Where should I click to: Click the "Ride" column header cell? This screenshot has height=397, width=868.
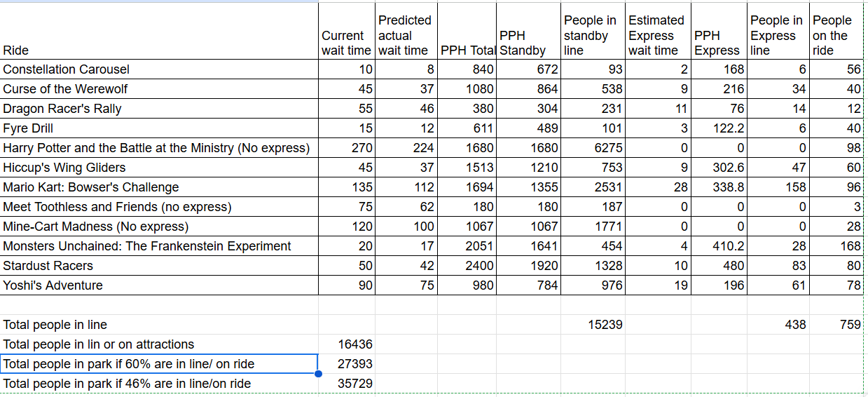(160, 51)
